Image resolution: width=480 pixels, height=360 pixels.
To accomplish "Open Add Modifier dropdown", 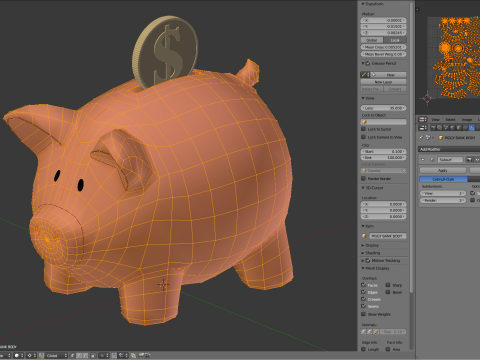I will click(x=449, y=149).
